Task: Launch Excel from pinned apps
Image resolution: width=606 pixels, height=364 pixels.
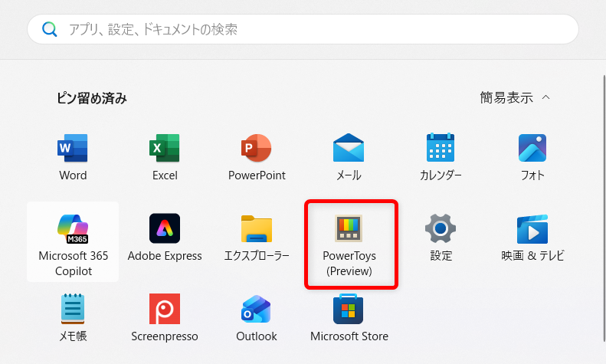Action: (165, 148)
